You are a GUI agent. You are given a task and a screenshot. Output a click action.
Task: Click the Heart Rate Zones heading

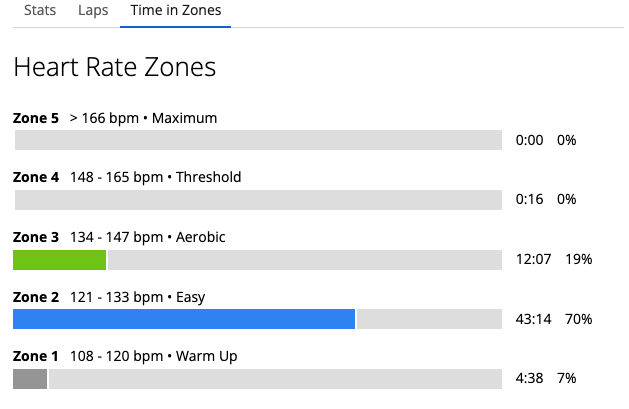tap(115, 67)
